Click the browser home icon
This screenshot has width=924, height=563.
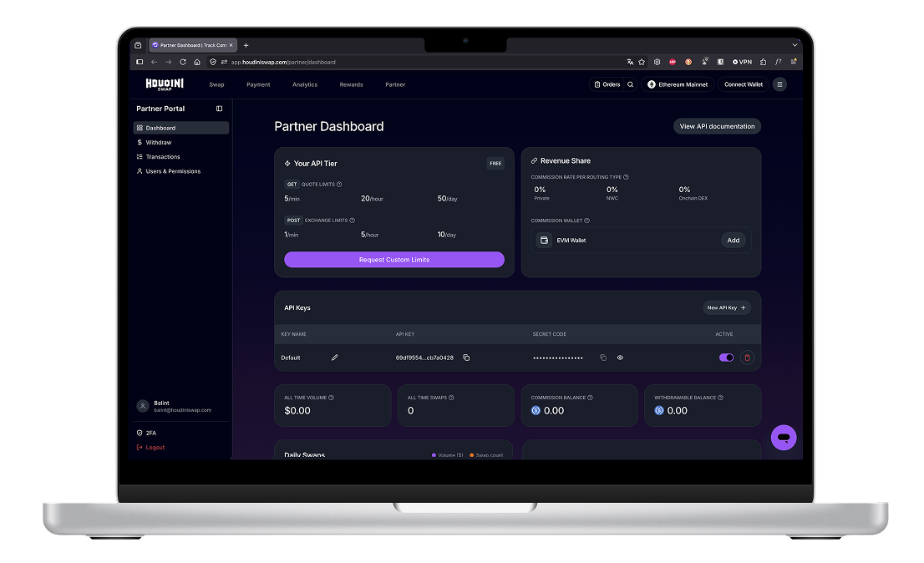click(x=197, y=62)
